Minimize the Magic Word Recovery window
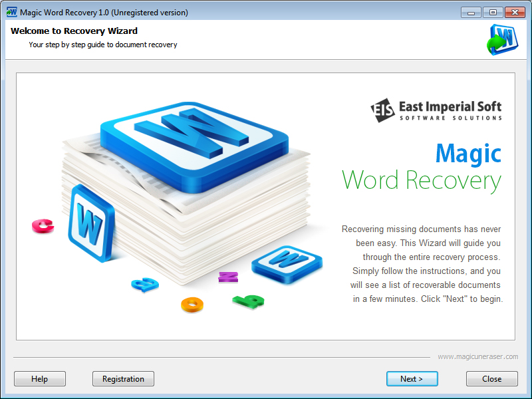This screenshot has width=532, height=399. [x=471, y=13]
